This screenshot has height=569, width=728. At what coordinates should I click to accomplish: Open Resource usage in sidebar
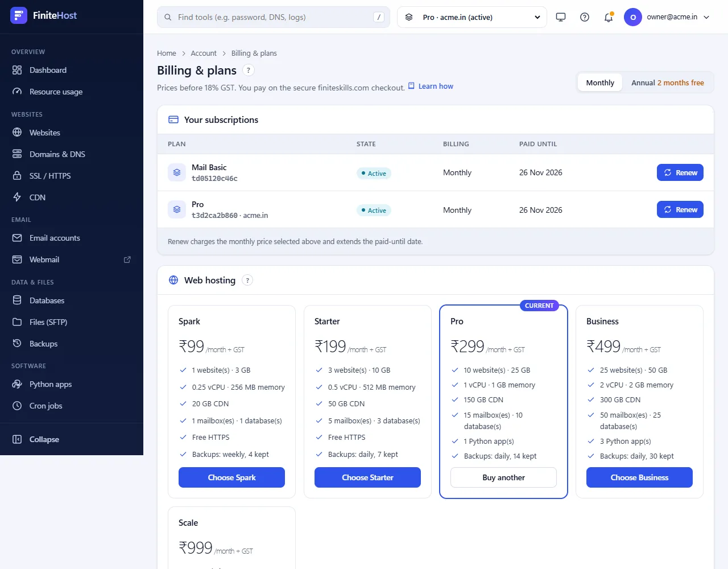[x=72, y=92]
